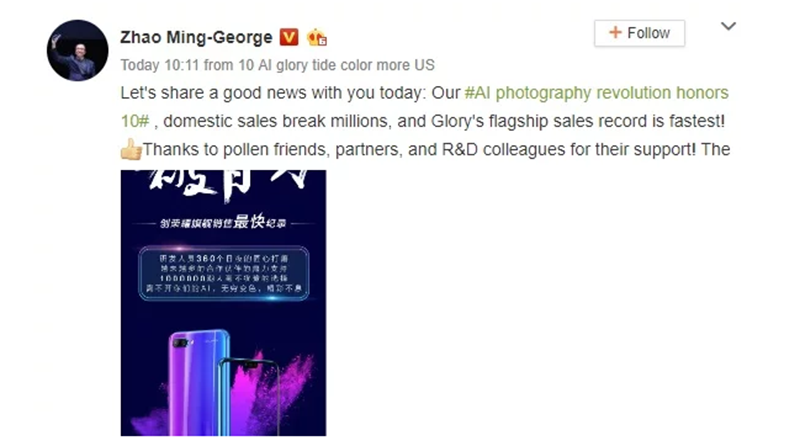Click the thumbs-up emoji in post

(131, 150)
